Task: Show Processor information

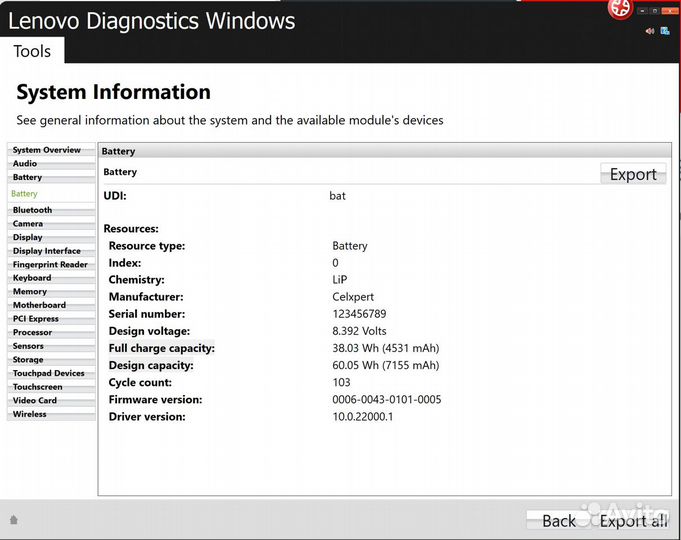Action: 51,332
